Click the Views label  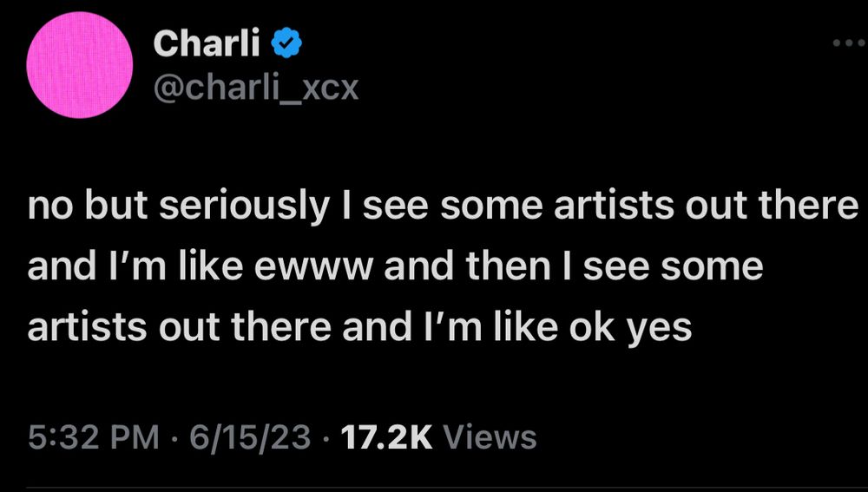click(490, 436)
